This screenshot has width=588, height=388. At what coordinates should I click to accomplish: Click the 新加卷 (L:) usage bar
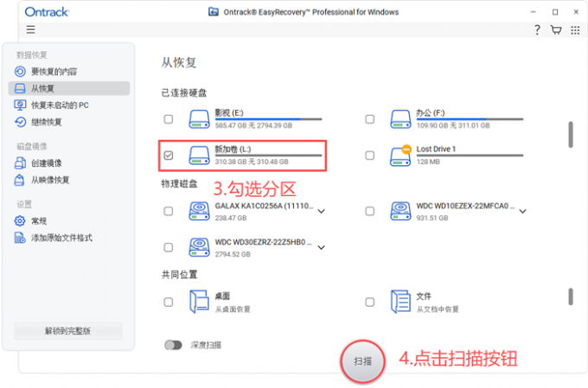[269, 156]
